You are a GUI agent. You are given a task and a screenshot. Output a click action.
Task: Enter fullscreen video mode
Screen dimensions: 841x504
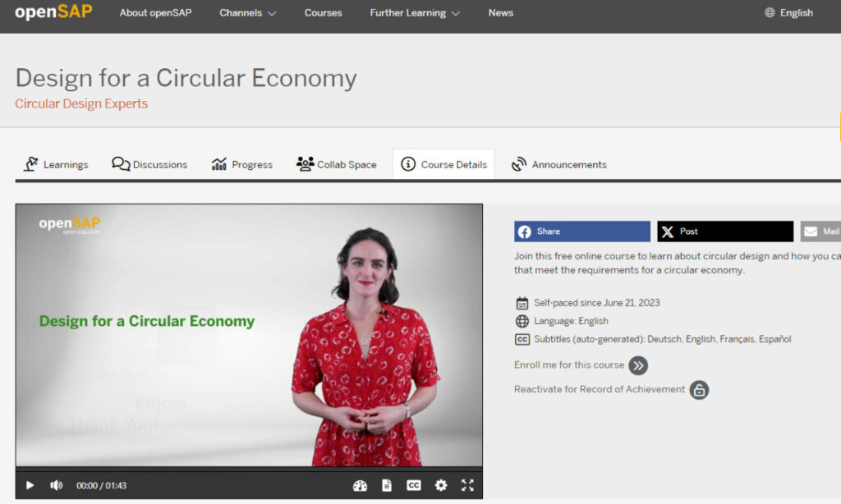click(467, 485)
